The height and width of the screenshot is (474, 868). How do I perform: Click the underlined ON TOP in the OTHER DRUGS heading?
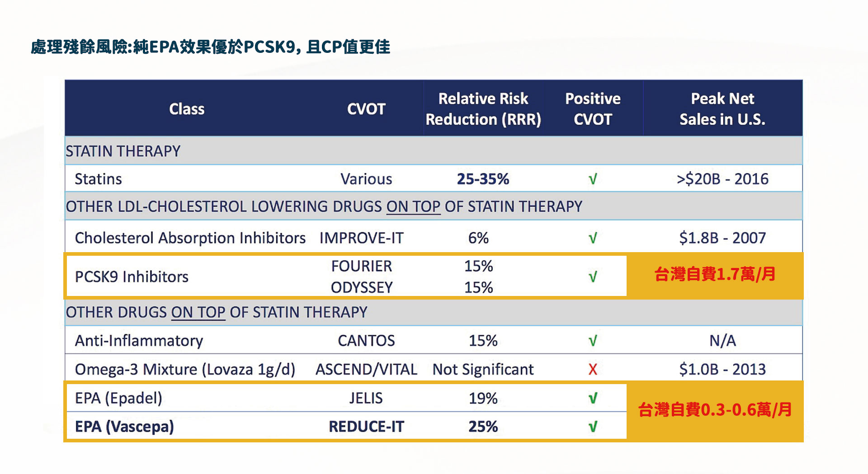(x=198, y=312)
